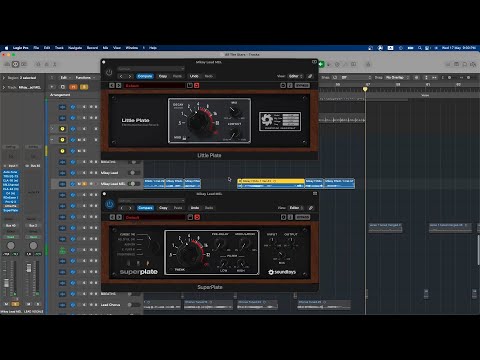Screen dimensions: 480x360
Task: Open the Track menu
Action: point(59,48)
